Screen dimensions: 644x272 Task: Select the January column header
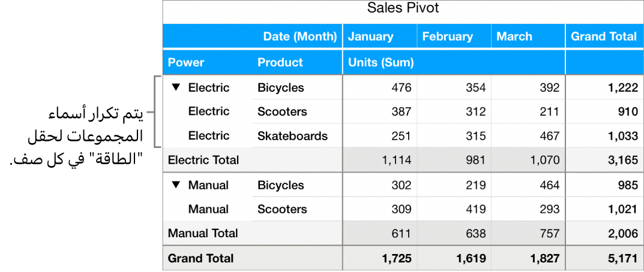coord(370,37)
